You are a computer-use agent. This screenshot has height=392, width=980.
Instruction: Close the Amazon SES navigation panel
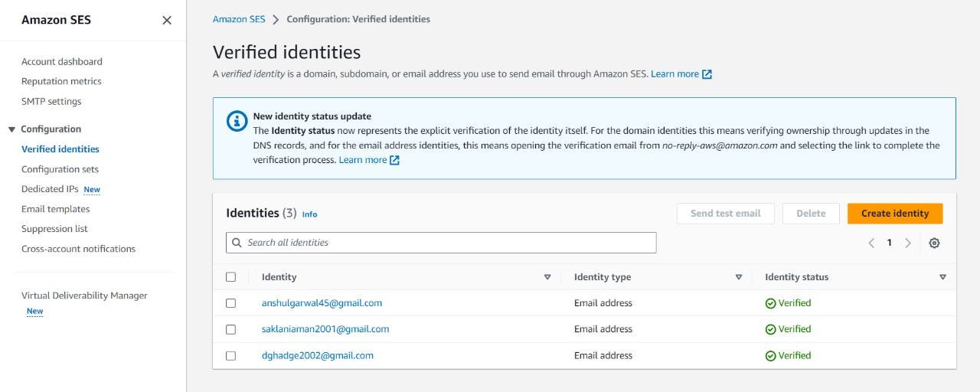coord(167,21)
